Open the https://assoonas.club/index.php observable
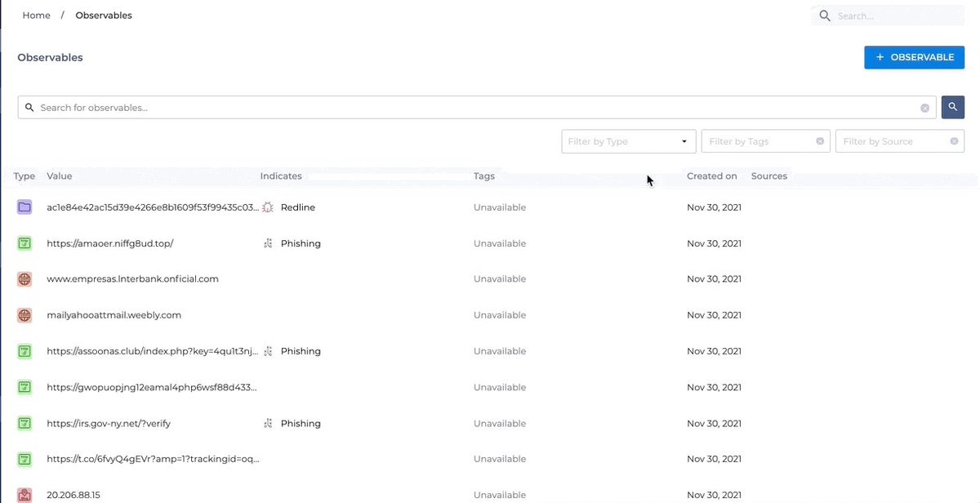The image size is (980, 503). pyautogui.click(x=153, y=351)
